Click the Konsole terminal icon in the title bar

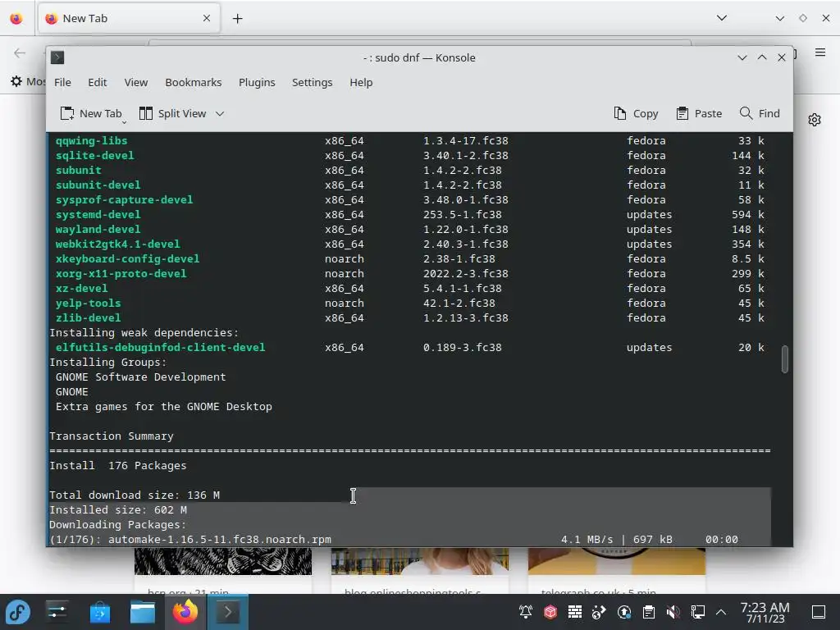57,57
